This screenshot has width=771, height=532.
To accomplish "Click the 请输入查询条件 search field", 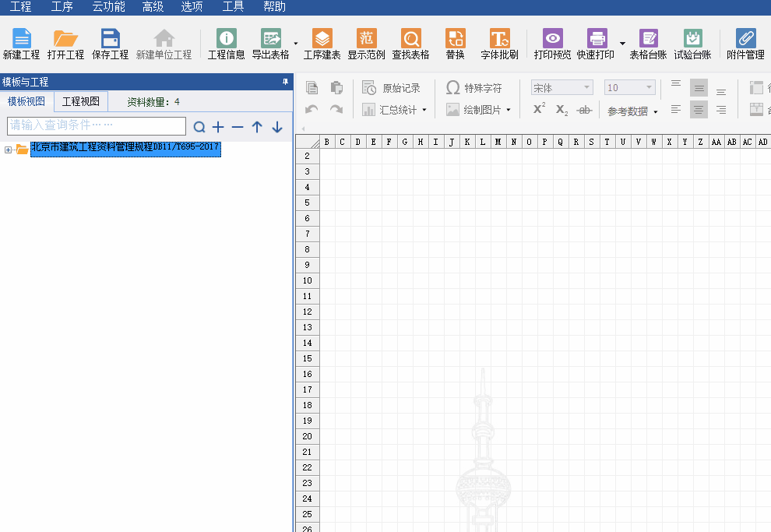I will click(97, 125).
